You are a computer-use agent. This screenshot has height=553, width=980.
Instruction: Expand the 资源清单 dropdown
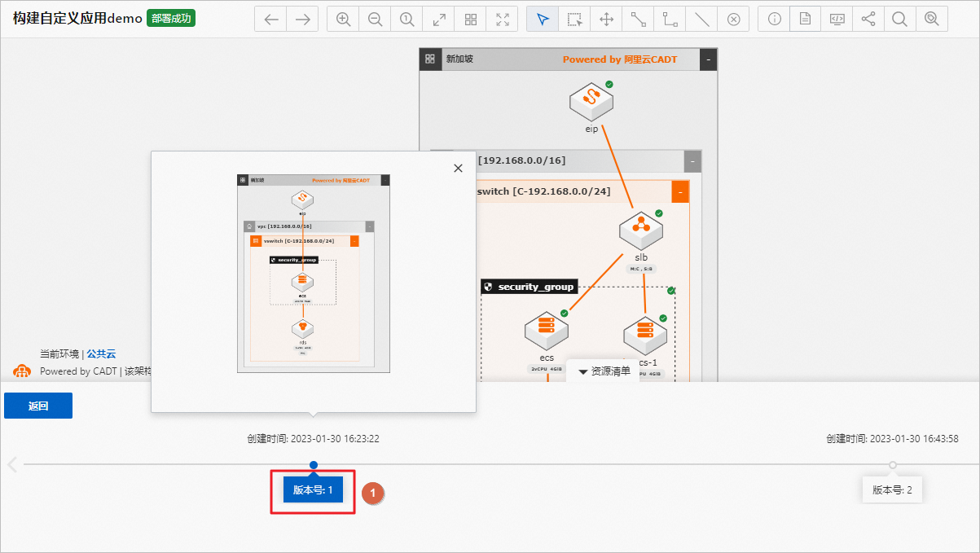(604, 371)
